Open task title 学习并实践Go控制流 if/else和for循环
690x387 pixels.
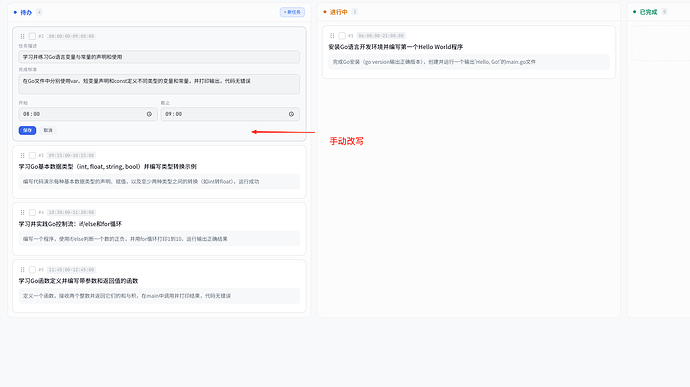click(x=70, y=224)
